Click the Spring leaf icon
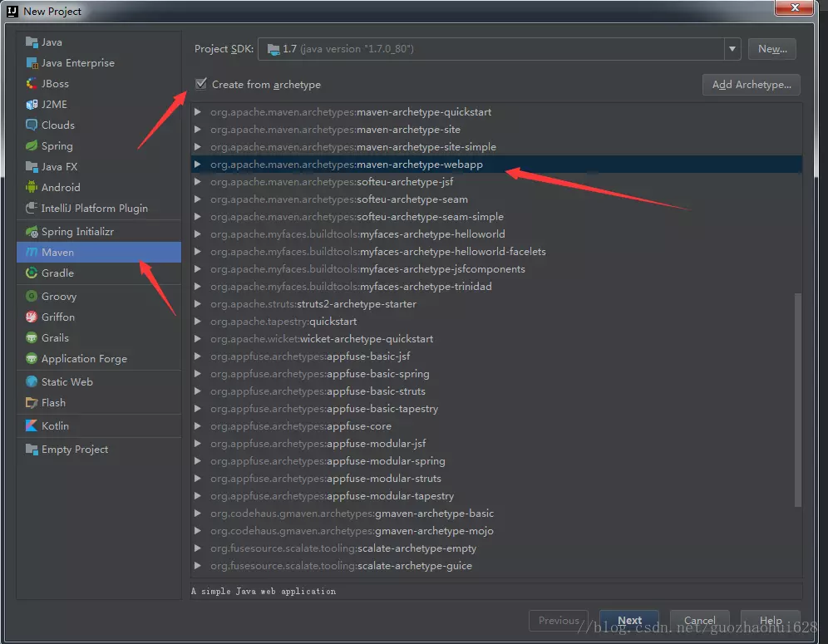 pyautogui.click(x=32, y=145)
